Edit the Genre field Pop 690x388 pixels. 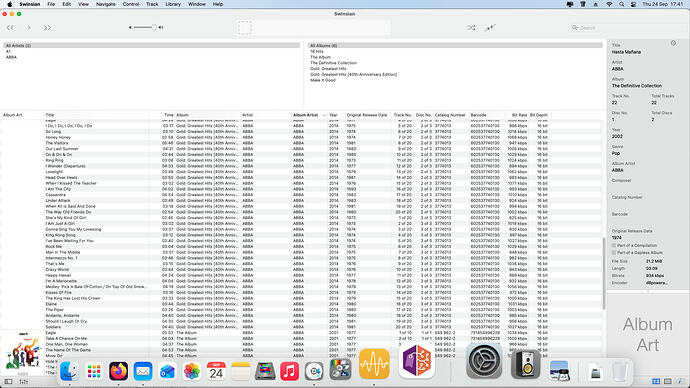pyautogui.click(x=616, y=153)
